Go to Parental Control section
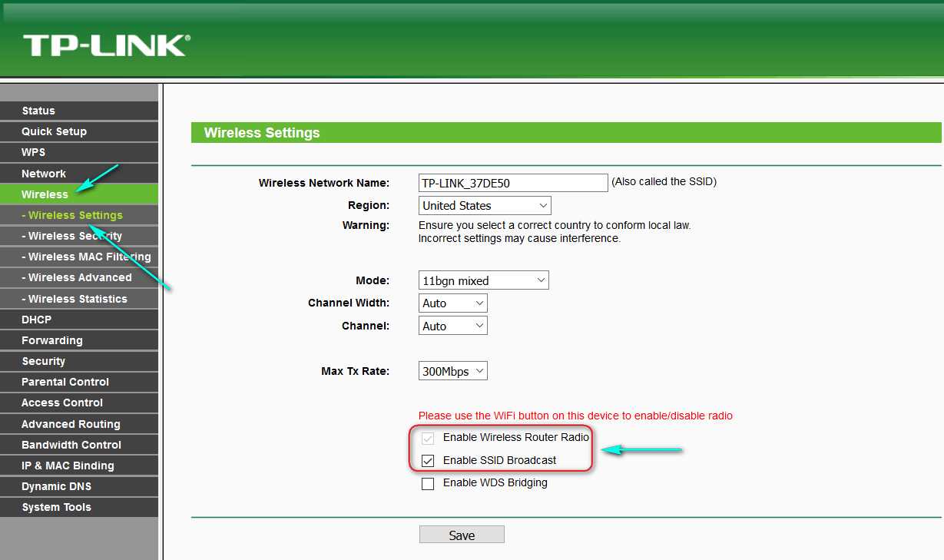944x560 pixels. pos(79,382)
